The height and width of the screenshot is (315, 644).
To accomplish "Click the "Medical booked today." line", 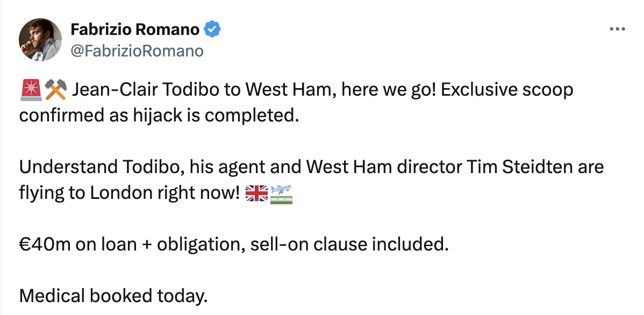I will pyautogui.click(x=113, y=296).
